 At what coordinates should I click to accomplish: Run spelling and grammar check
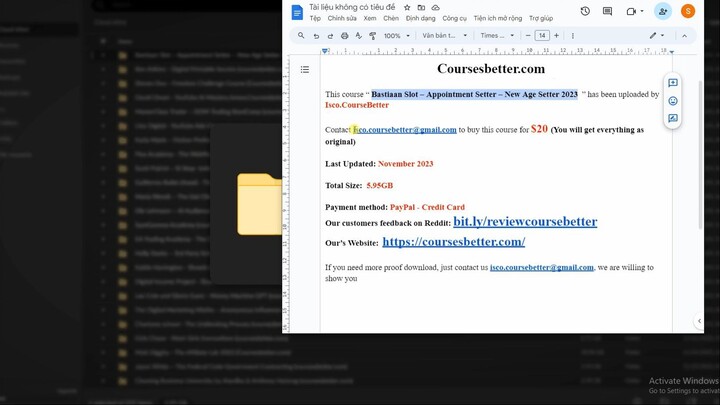coord(359,35)
